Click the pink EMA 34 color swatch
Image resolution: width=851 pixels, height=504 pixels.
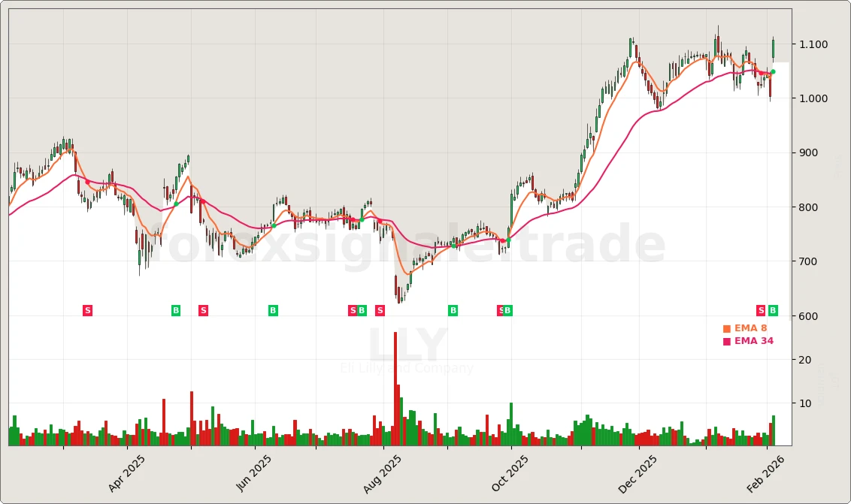pos(726,340)
